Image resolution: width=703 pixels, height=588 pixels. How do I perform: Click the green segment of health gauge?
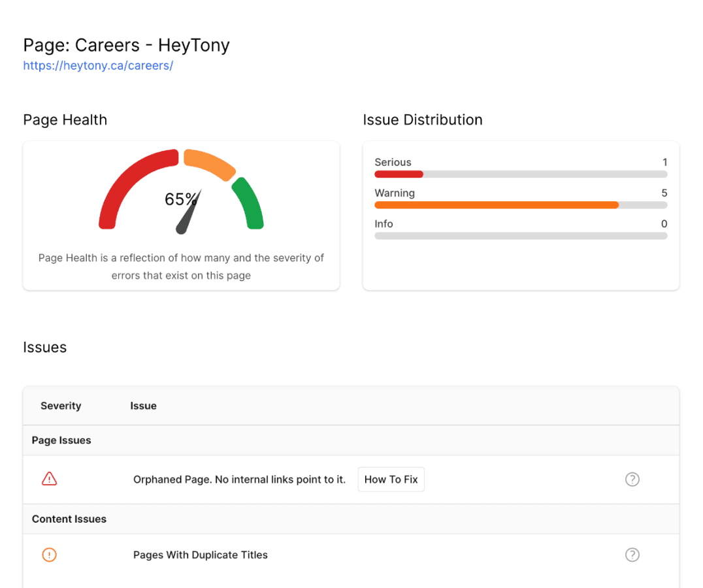click(x=250, y=204)
